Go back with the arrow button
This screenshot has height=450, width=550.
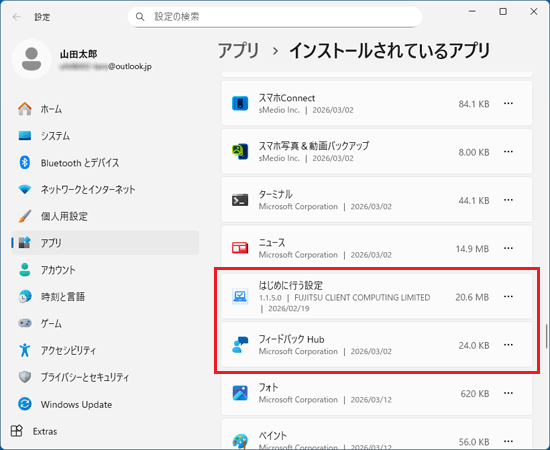(16, 17)
